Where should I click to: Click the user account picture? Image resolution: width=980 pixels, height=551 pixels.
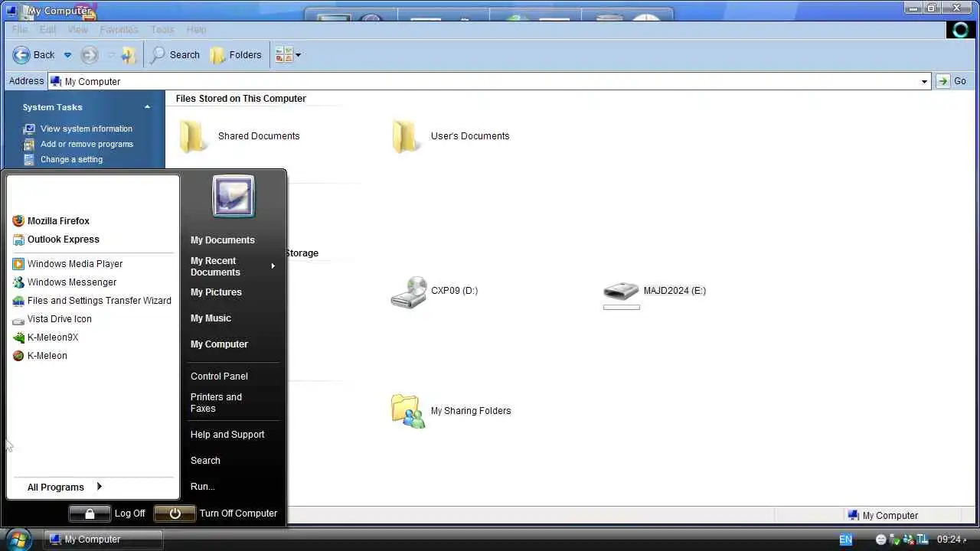click(234, 196)
